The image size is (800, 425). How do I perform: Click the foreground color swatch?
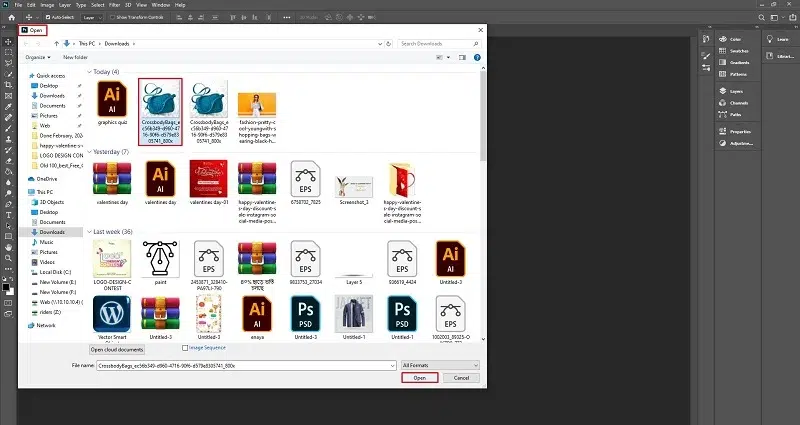click(6, 287)
